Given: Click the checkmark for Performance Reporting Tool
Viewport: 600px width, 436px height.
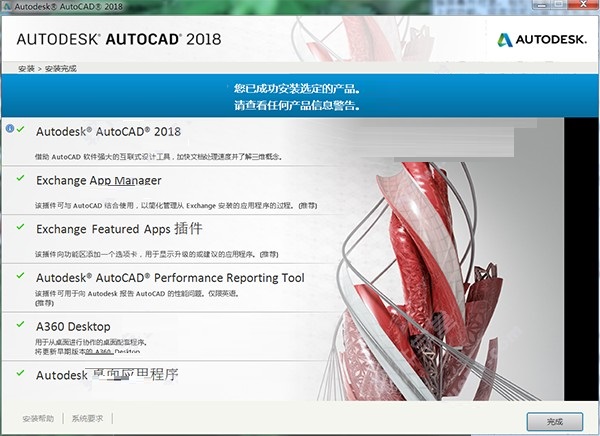Looking at the screenshot, I should [21, 273].
